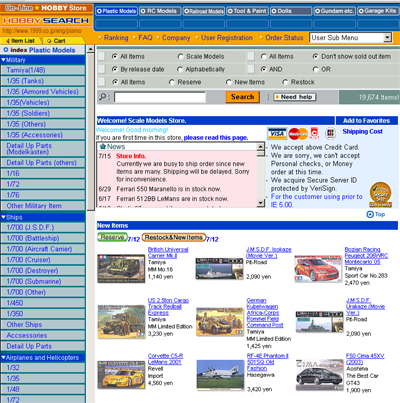Open the Order Status link
The height and width of the screenshot is (403, 400).
pos(284,38)
